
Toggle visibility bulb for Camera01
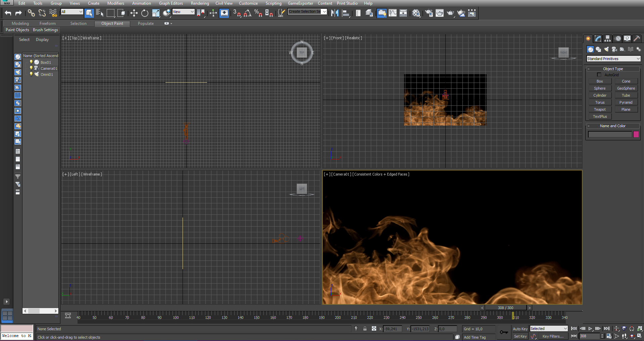tap(31, 68)
